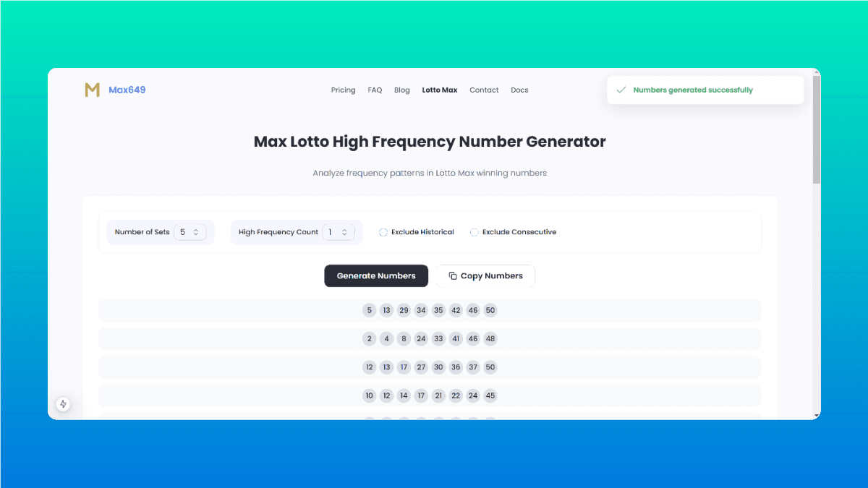Screen dimensions: 868x488
Task: Click number 37 in the third set
Action: (473, 367)
